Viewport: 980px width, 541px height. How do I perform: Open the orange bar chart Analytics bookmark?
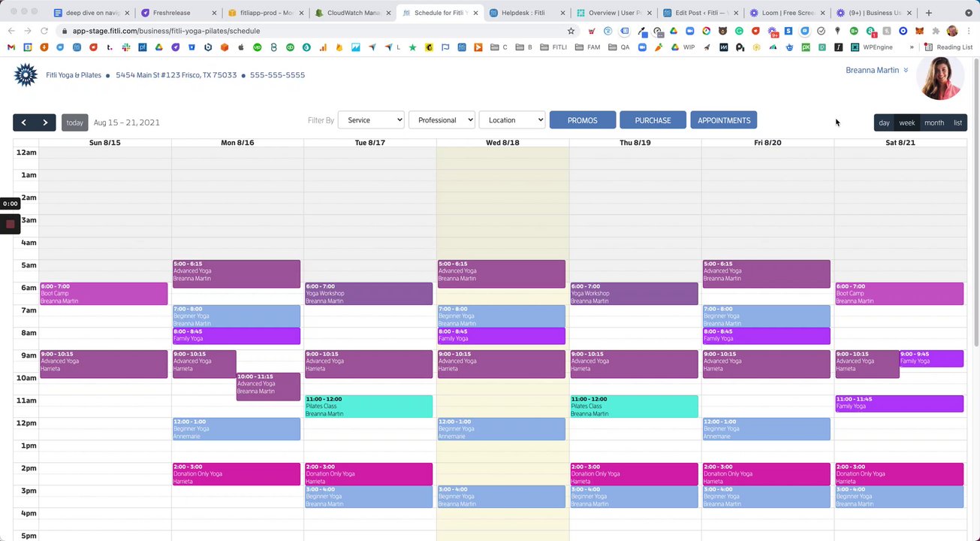pos(323,47)
